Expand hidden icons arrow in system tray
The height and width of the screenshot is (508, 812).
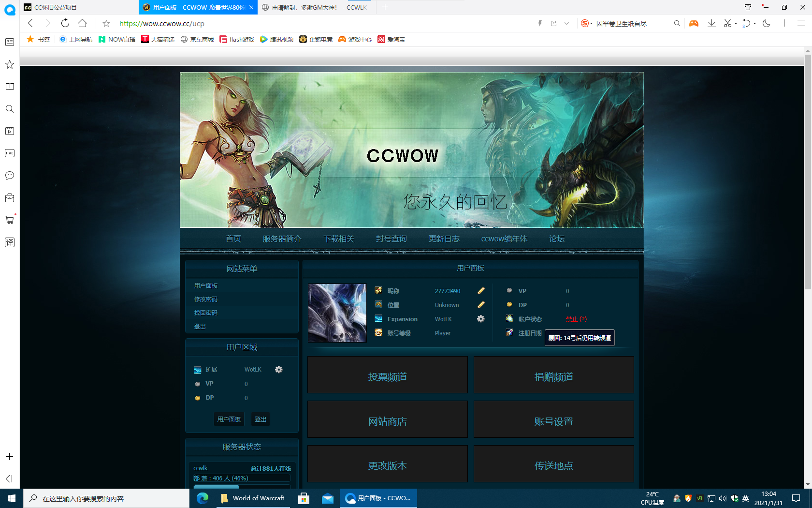click(676, 498)
